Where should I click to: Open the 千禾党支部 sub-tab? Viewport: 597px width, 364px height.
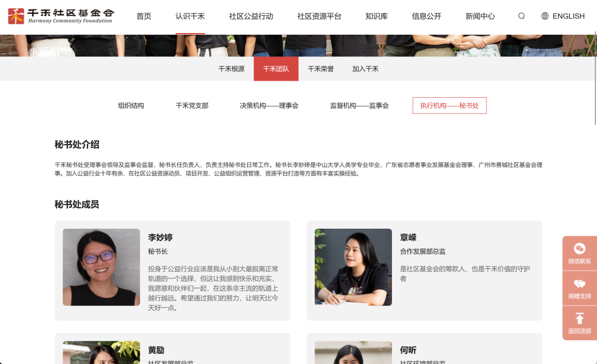tap(192, 105)
